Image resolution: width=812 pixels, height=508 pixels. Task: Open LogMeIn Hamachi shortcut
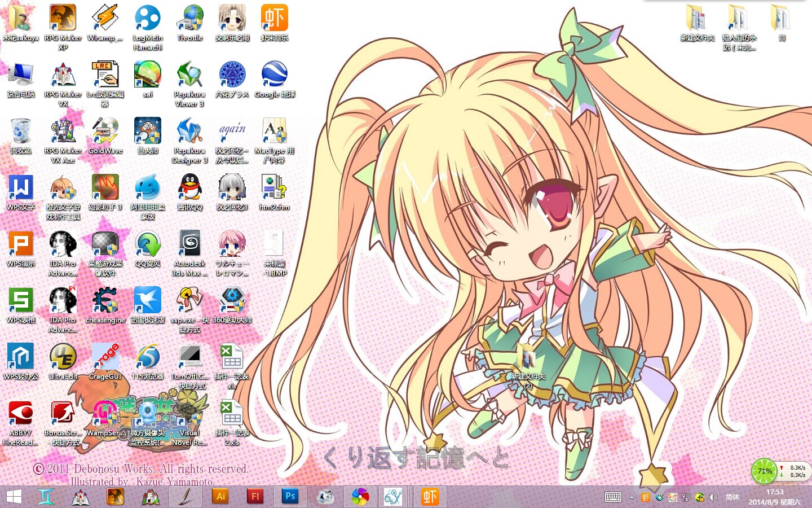click(148, 27)
